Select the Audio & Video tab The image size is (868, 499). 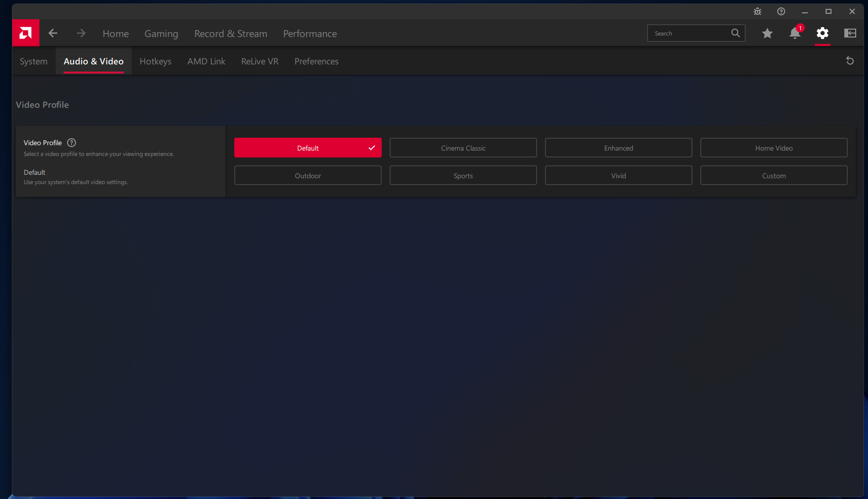click(x=94, y=61)
